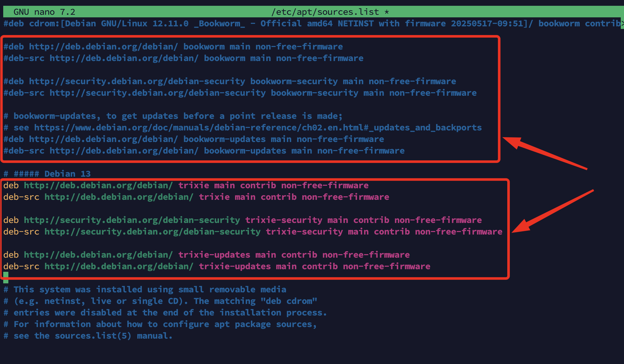Click the '#deb-src' bookworm-security commented line

point(240,93)
